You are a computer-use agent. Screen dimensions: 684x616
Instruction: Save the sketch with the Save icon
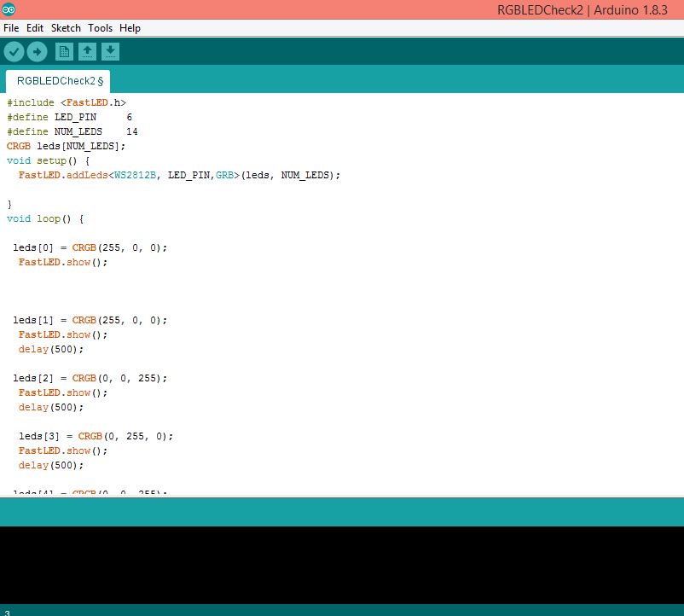click(x=110, y=52)
